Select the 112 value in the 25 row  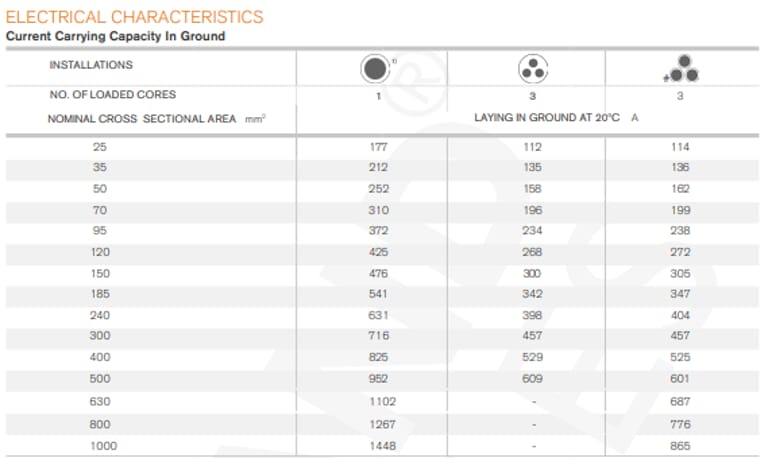[532, 147]
